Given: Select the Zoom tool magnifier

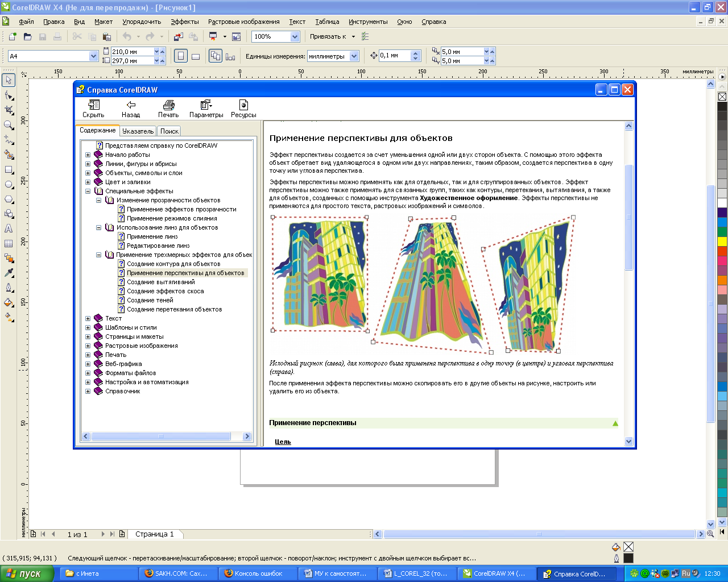Looking at the screenshot, I should (x=9, y=124).
